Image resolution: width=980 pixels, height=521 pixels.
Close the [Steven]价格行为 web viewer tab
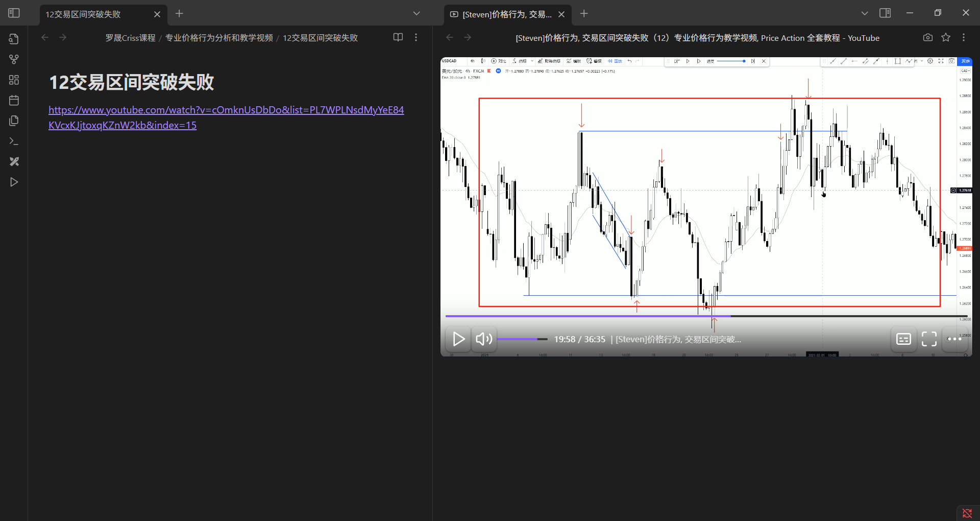click(561, 14)
